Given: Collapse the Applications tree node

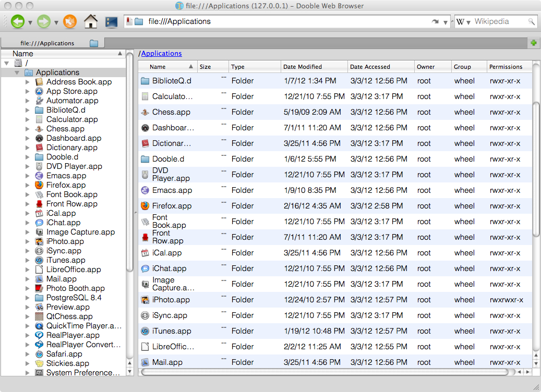Looking at the screenshot, I should pyautogui.click(x=17, y=72).
